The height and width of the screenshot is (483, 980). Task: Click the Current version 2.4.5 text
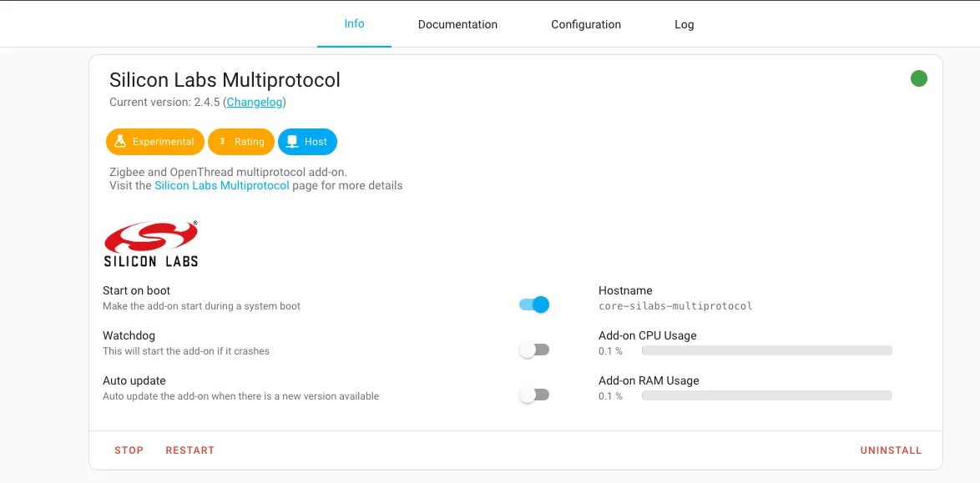tap(164, 102)
